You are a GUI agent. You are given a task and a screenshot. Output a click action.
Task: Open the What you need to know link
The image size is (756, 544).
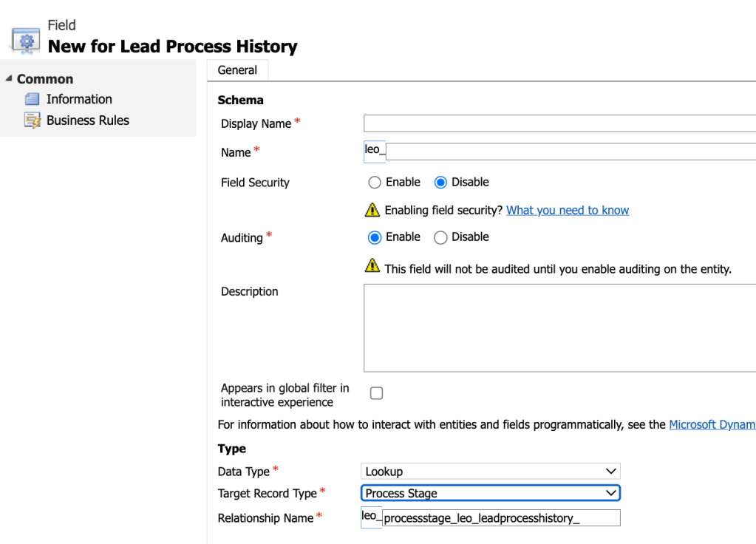[x=567, y=211]
